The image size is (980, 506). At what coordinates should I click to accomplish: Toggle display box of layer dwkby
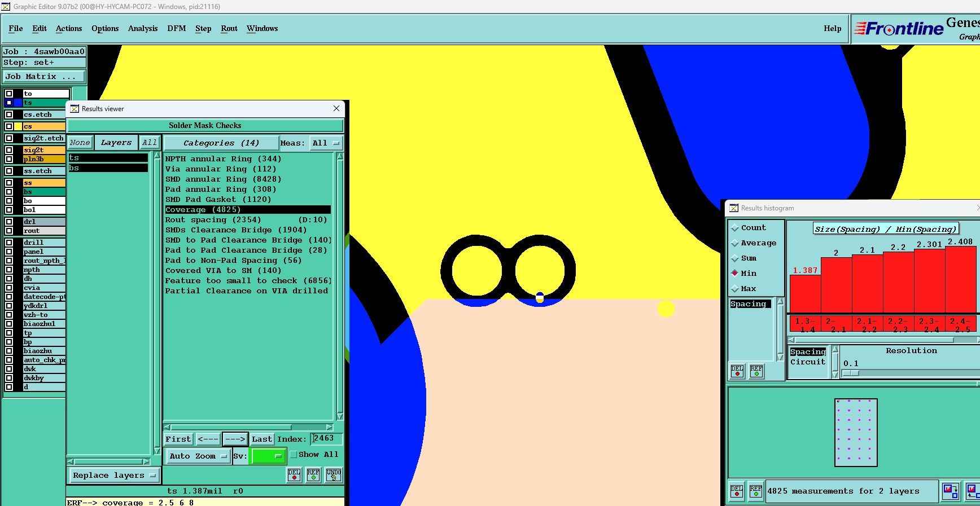point(9,378)
